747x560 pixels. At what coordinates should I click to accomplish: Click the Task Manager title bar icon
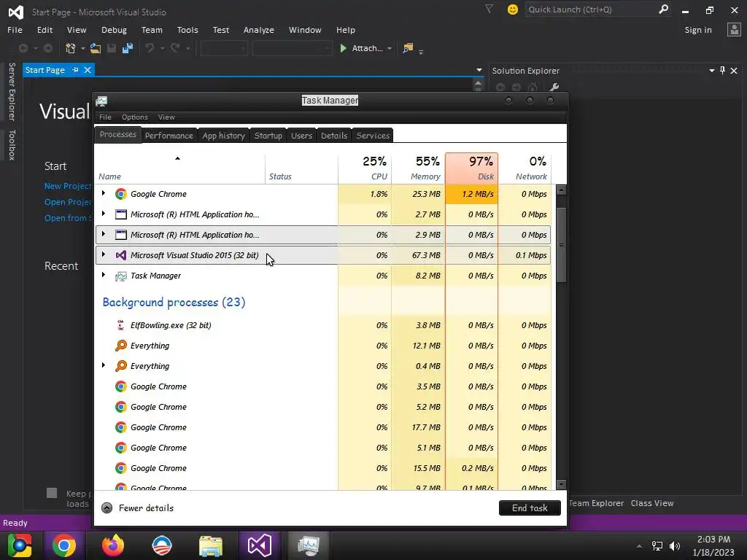101,101
